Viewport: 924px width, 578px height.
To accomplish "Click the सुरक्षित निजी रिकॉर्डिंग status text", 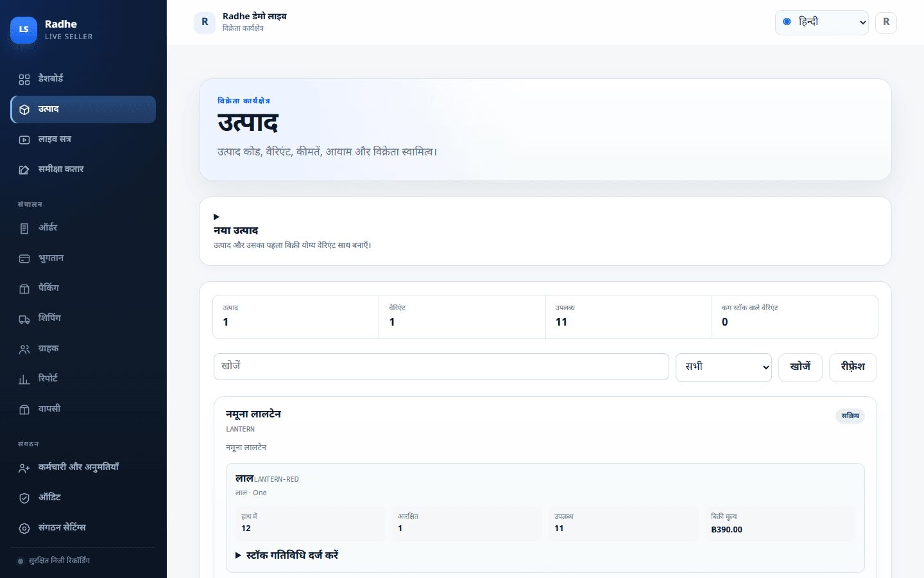I will point(60,561).
